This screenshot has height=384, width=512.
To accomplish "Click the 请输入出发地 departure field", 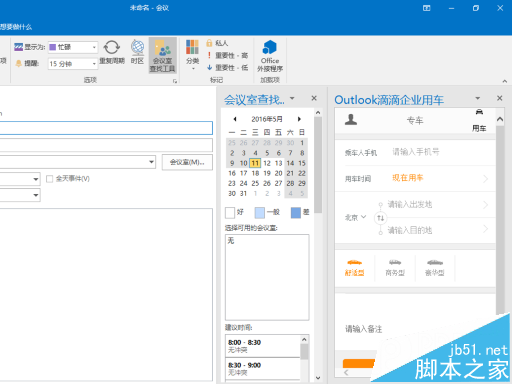I will (x=410, y=204).
